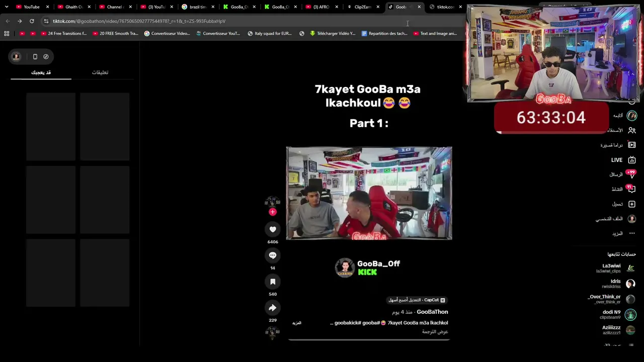Close the Clip2Earn browser tab
644x362 pixels.
click(x=378, y=7)
